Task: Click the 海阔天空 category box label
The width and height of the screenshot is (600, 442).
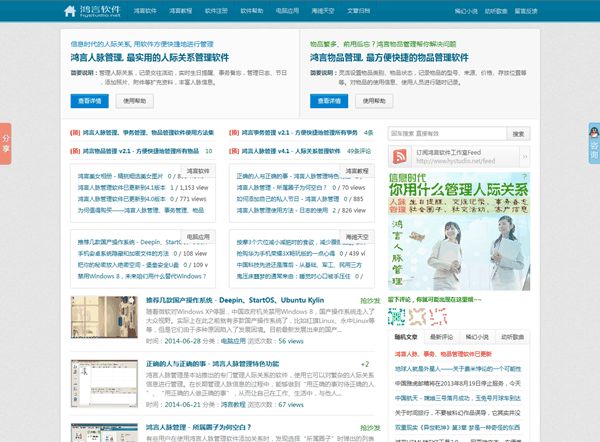Action: 357,237
